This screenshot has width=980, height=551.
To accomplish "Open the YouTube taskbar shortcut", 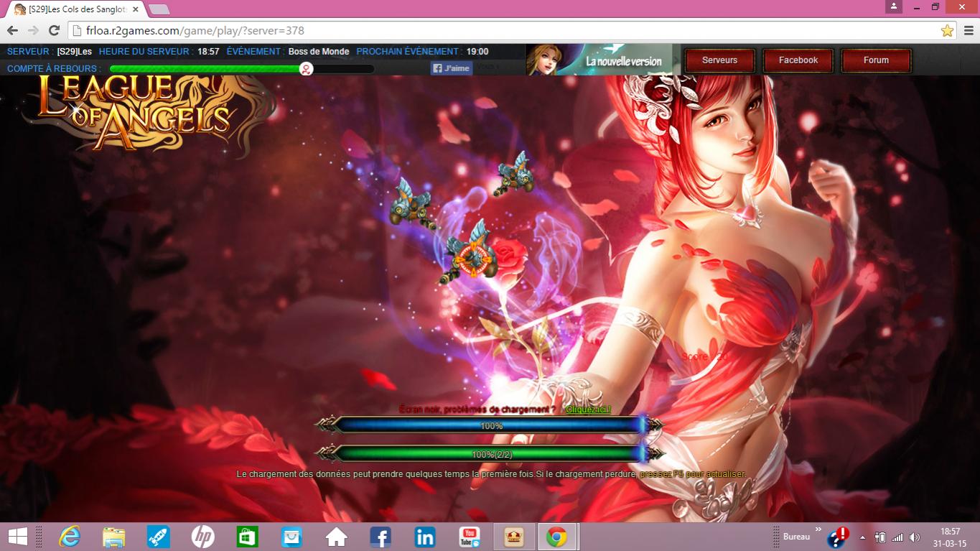I will tap(470, 537).
